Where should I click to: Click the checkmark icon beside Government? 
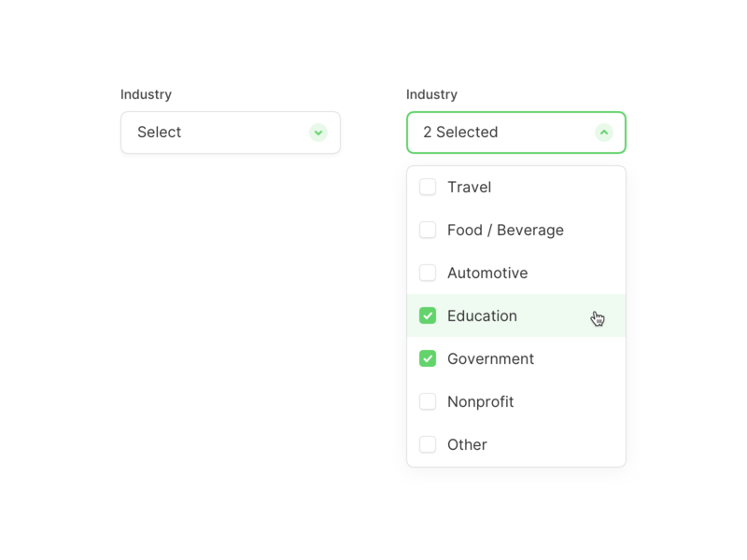coord(428,358)
